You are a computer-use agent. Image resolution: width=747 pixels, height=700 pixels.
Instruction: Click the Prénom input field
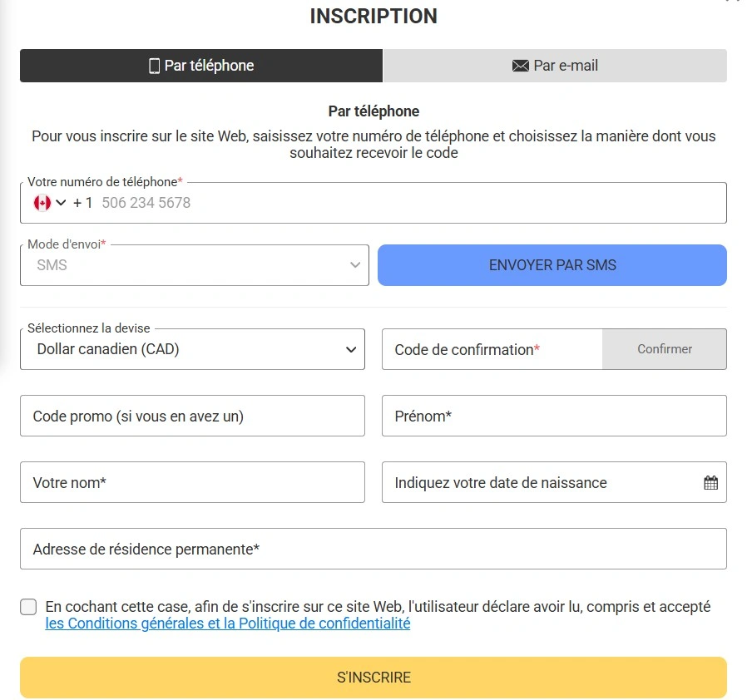click(x=554, y=416)
